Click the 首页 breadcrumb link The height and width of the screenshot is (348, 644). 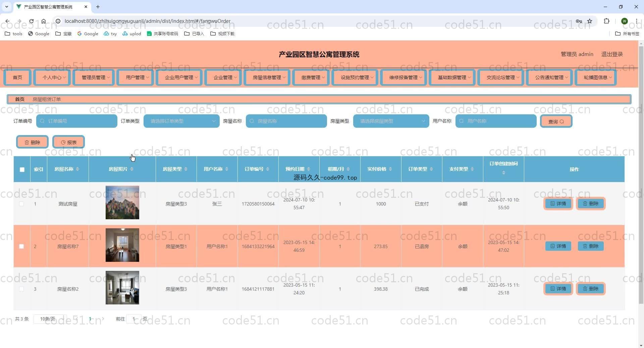tap(19, 99)
